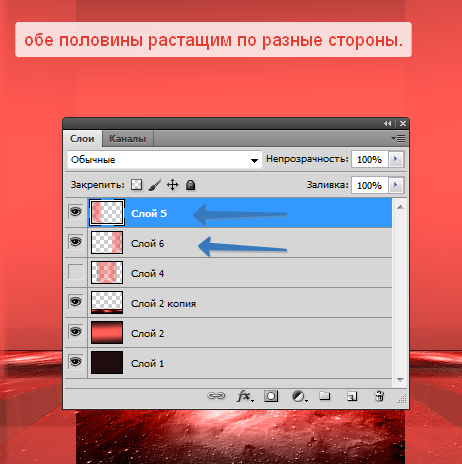
Task: Create a new group folder
Action: (x=325, y=396)
